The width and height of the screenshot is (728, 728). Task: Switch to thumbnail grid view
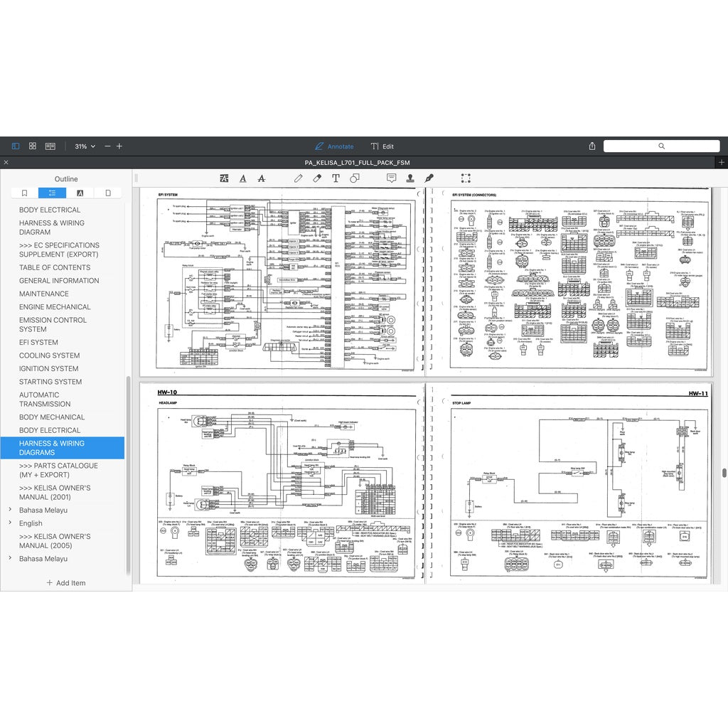click(x=33, y=146)
